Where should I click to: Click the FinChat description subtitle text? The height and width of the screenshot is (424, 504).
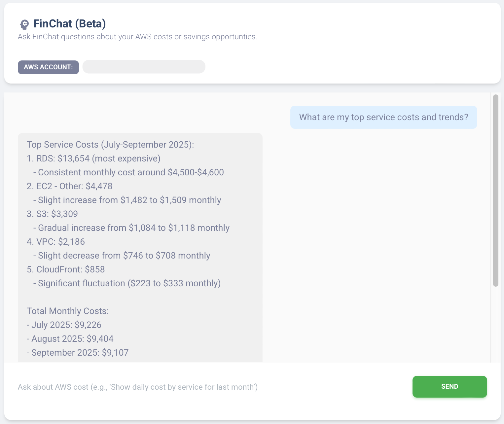pos(137,37)
